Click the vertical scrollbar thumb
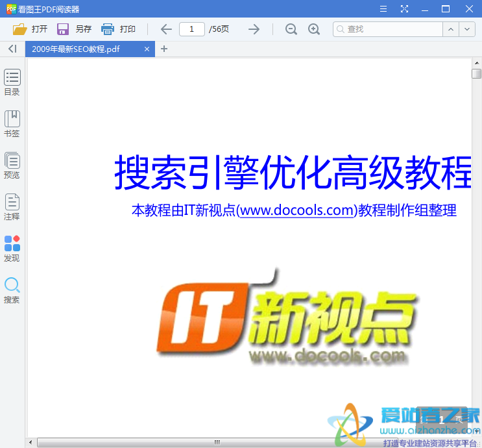The width and height of the screenshot is (482, 448). [x=476, y=74]
